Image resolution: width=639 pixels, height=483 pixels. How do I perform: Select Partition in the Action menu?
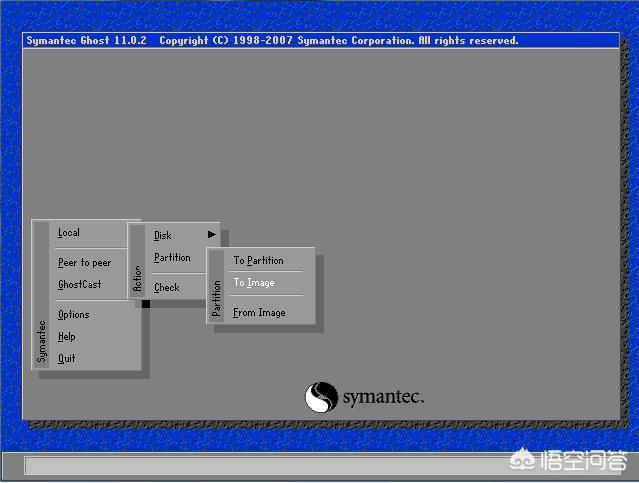172,257
